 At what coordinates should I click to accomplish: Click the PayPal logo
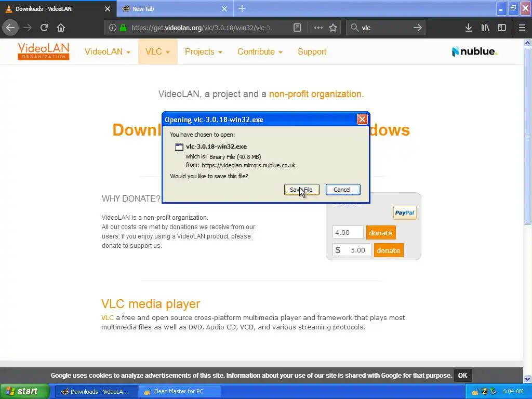tap(405, 212)
